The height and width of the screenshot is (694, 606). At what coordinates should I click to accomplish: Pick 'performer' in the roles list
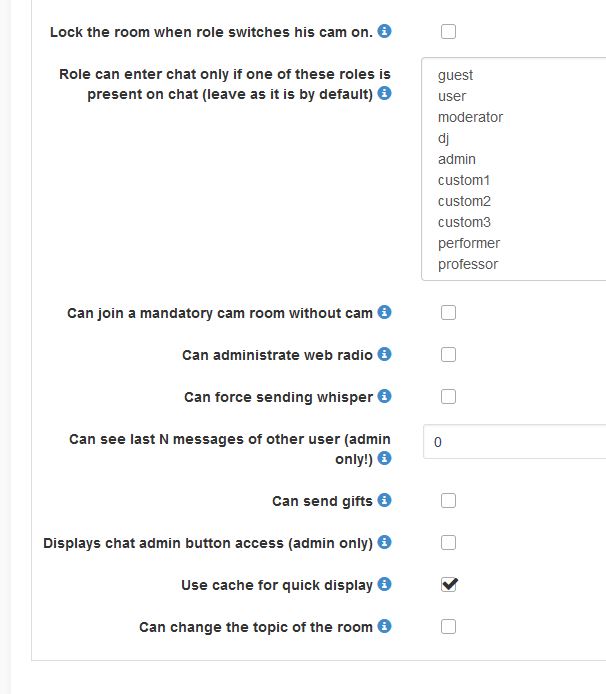(468, 243)
